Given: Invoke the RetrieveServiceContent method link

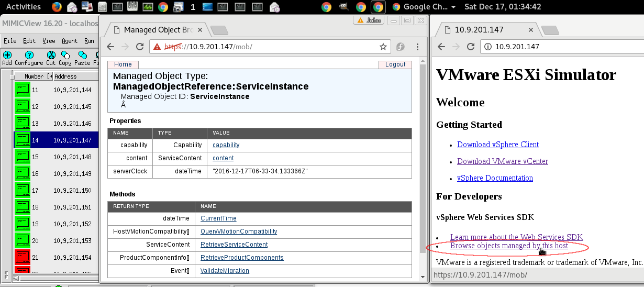Looking at the screenshot, I should [x=234, y=245].
